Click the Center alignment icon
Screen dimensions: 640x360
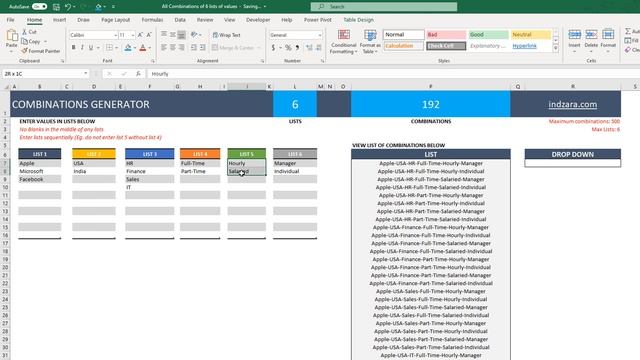pyautogui.click(x=173, y=48)
